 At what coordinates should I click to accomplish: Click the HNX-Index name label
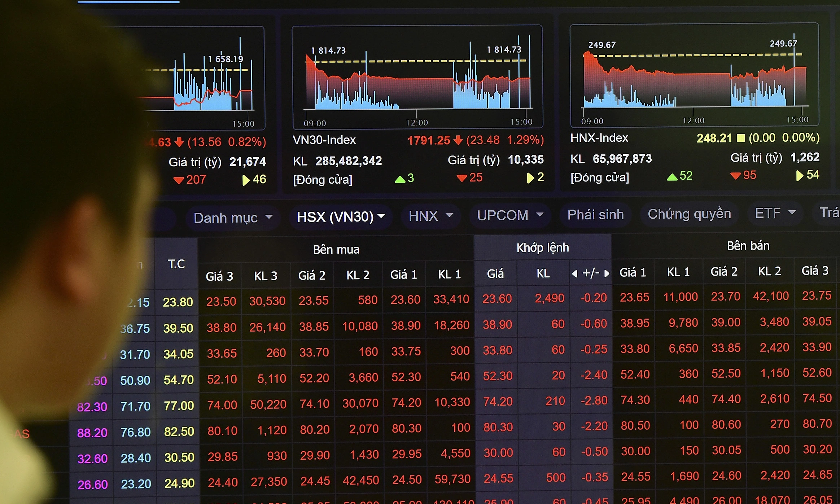click(599, 138)
